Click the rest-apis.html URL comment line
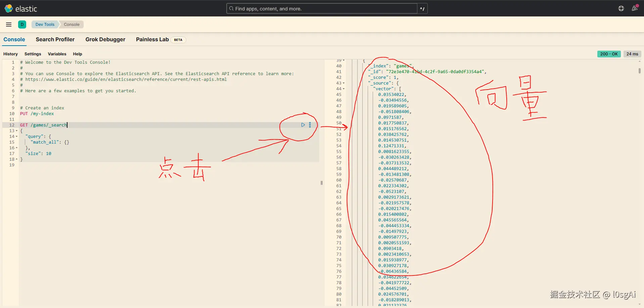644x308 pixels. [123, 80]
